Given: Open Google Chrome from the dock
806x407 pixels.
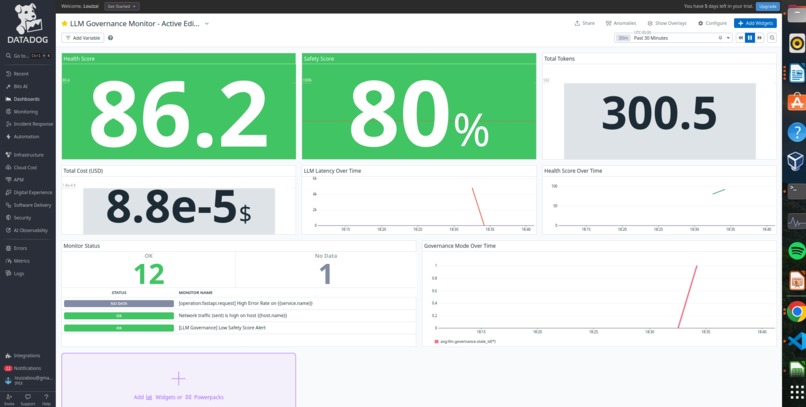Looking at the screenshot, I should (x=796, y=311).
